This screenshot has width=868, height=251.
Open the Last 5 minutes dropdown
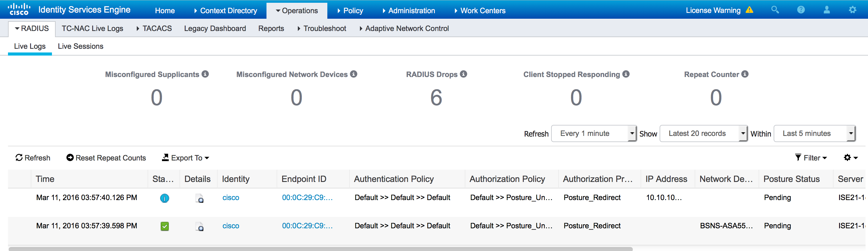(815, 133)
